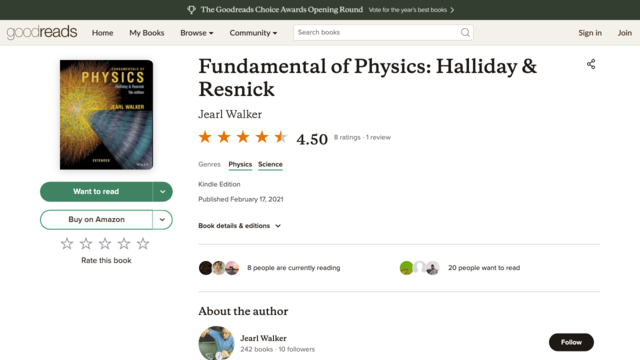
Task: Open avatars of people currently reading
Action: pos(219,268)
